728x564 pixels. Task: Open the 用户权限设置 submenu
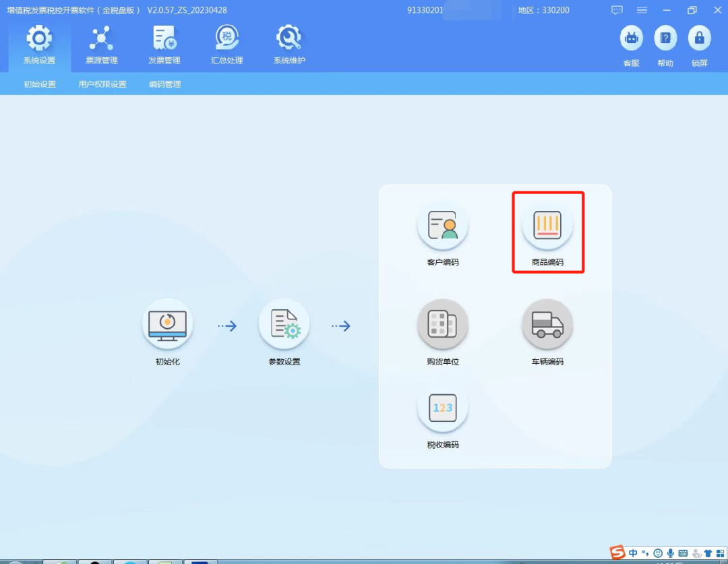pyautogui.click(x=102, y=84)
